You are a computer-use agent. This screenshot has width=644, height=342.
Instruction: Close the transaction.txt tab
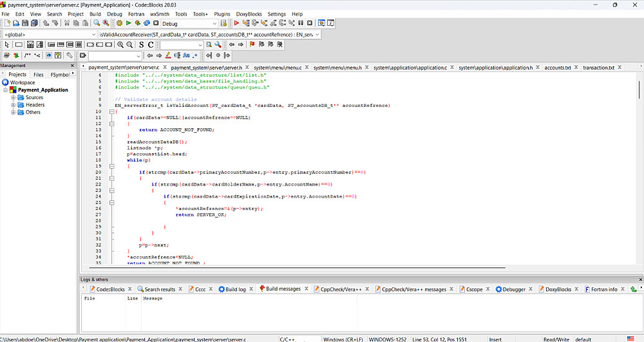click(620, 67)
